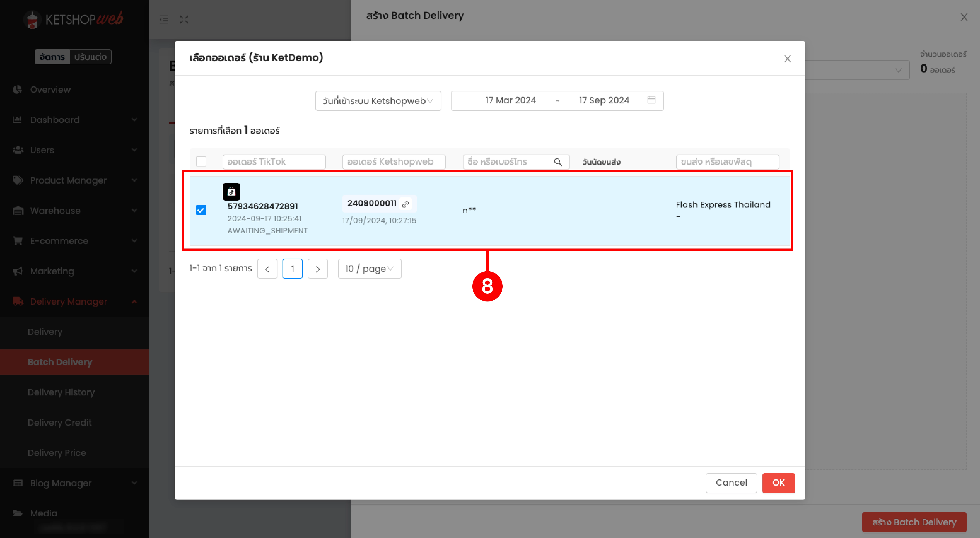Open shop dropdown in Batch Delivery drawer
This screenshot has height=538, width=980.
click(x=857, y=70)
